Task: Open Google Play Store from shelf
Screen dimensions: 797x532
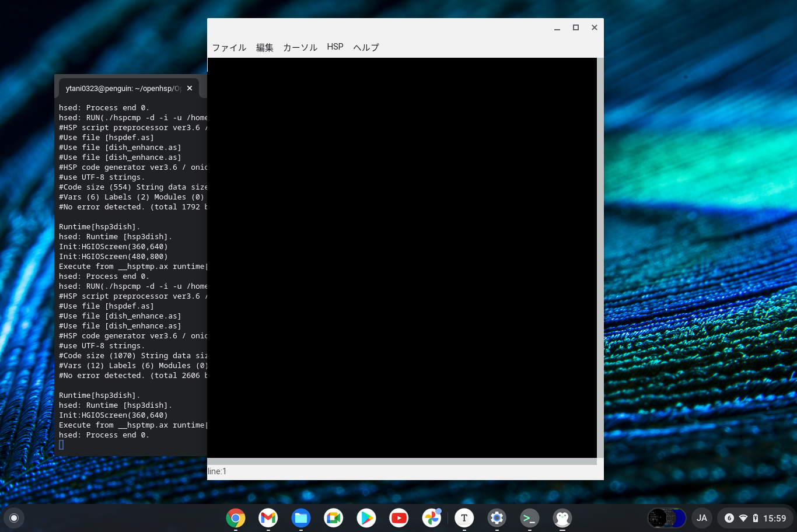Action: click(x=366, y=518)
